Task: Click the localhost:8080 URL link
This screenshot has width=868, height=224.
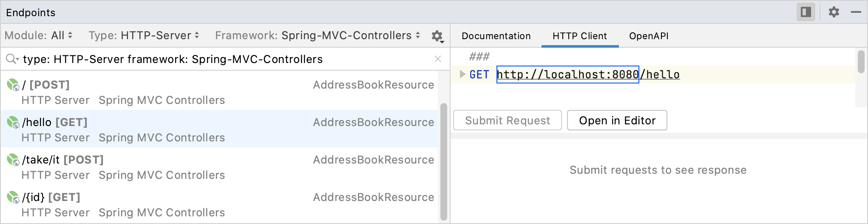Action: point(567,75)
